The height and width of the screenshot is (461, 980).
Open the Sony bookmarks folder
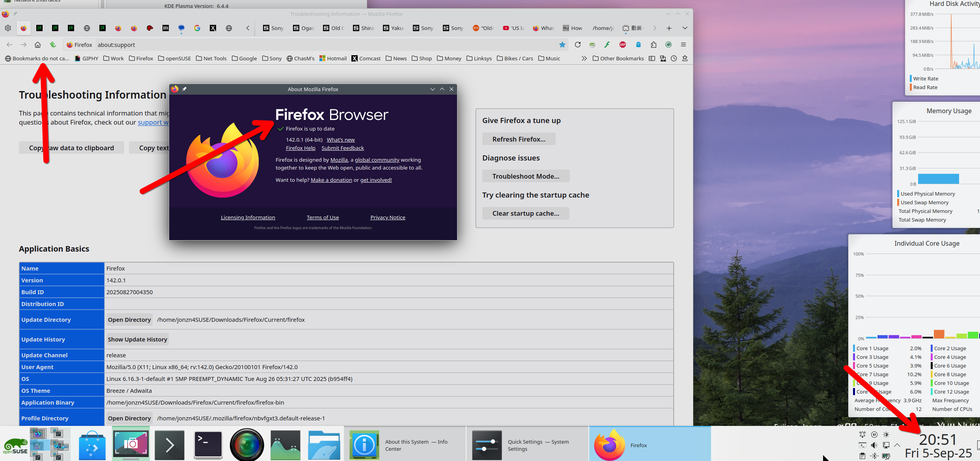272,58
